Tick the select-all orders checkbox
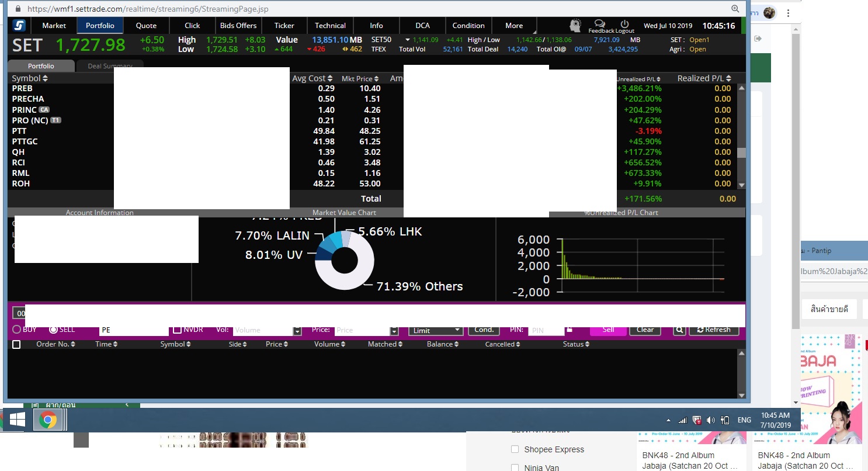Screen dimensions: 868x471 pyautogui.click(x=16, y=344)
